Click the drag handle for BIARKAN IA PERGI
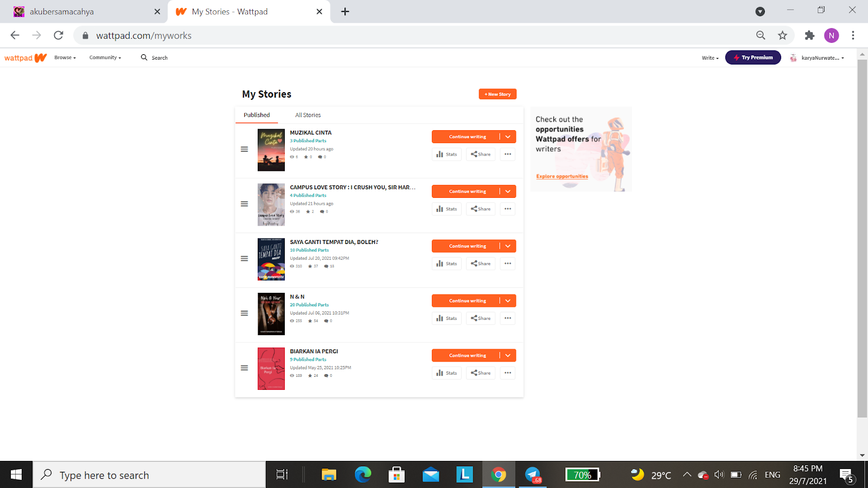Screen dimensions: 868x488 [x=244, y=368]
